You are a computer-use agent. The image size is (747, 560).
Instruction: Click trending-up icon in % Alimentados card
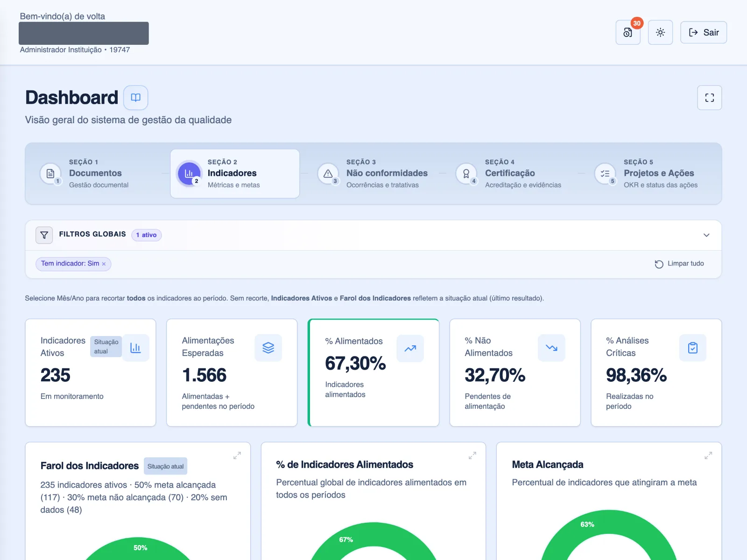(410, 349)
